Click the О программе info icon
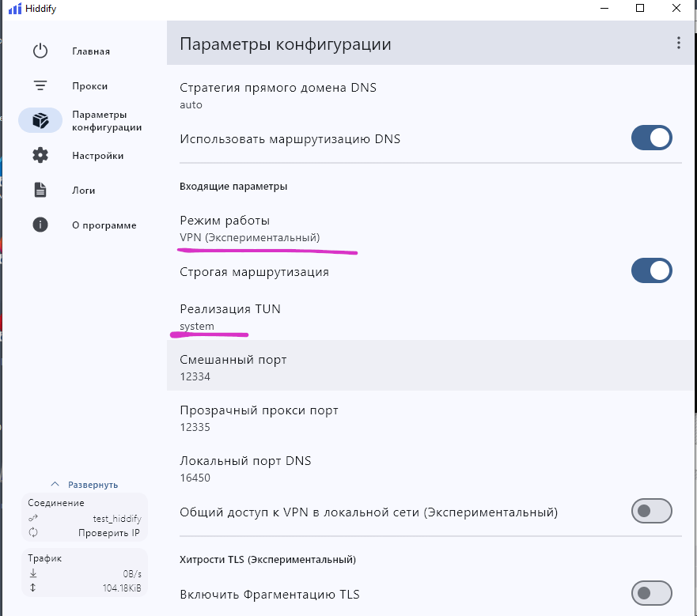 click(40, 225)
